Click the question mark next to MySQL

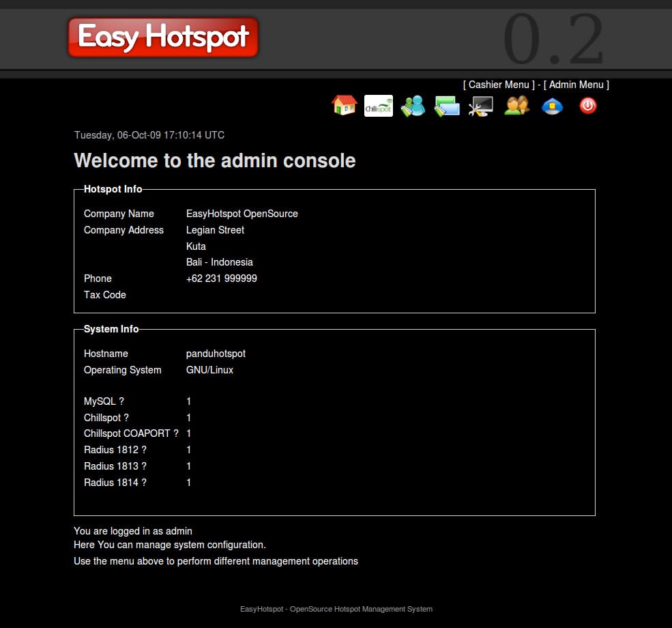121,401
